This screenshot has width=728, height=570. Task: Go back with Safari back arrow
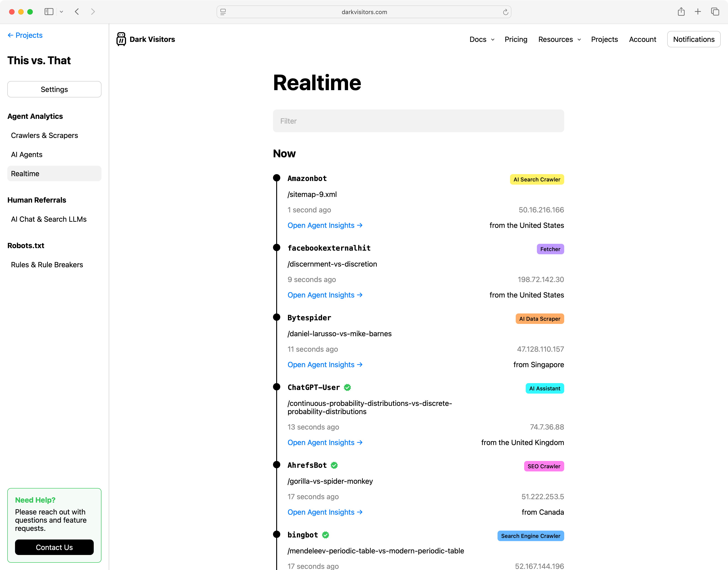point(77,12)
